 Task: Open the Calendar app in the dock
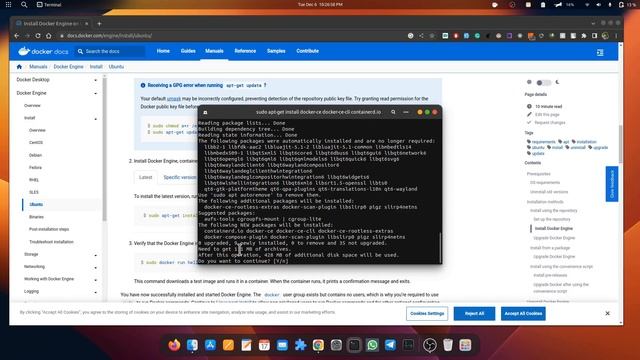tap(264, 345)
